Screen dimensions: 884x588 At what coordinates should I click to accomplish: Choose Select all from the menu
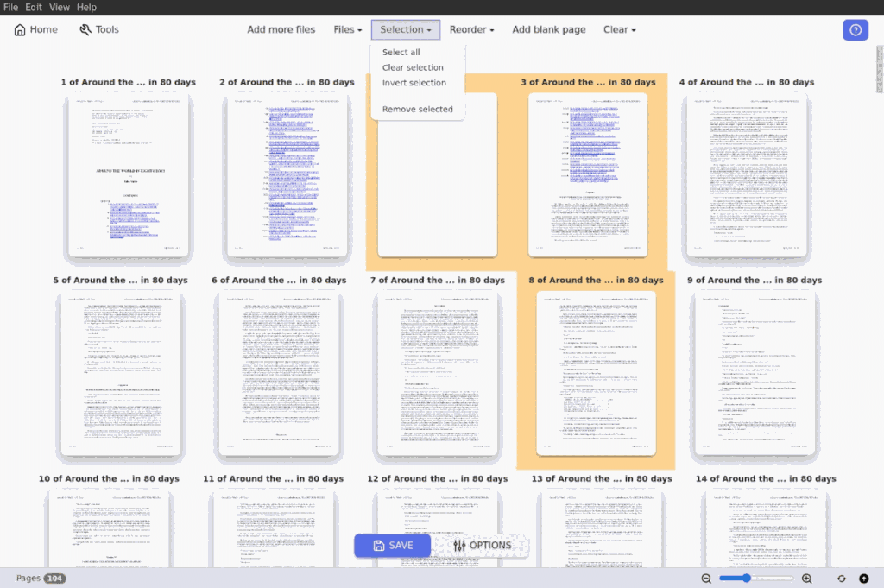(401, 52)
